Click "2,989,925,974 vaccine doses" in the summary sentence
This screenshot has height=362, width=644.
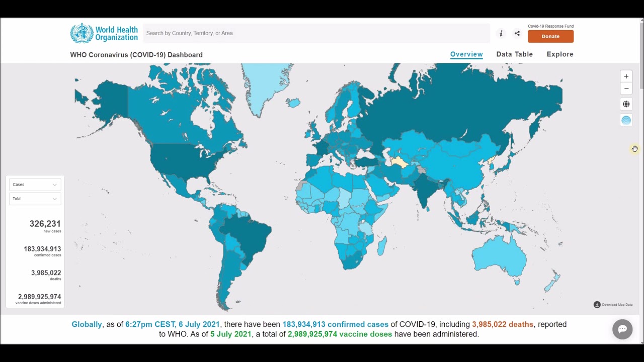[x=340, y=334]
